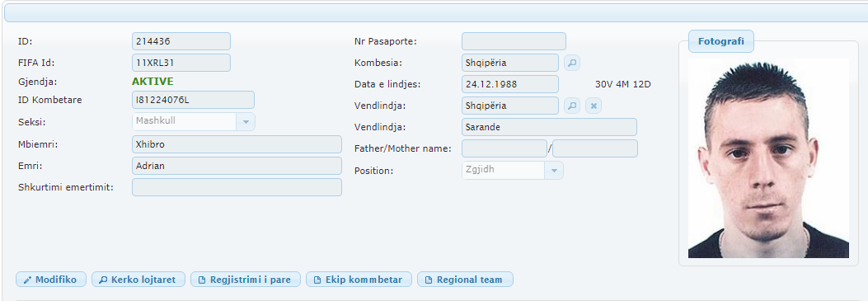Open the Regional team button
The image size is (868, 301).
[465, 280]
